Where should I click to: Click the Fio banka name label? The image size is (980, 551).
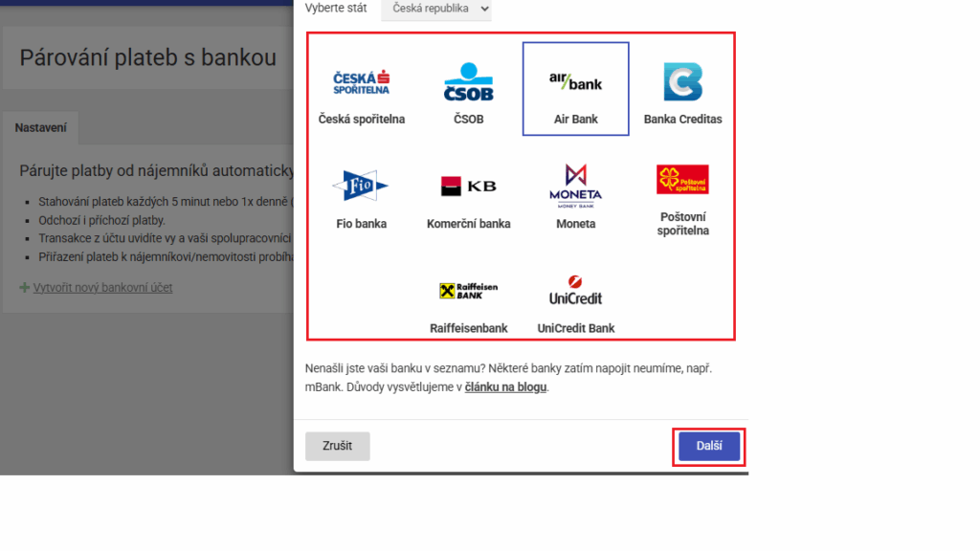(361, 224)
